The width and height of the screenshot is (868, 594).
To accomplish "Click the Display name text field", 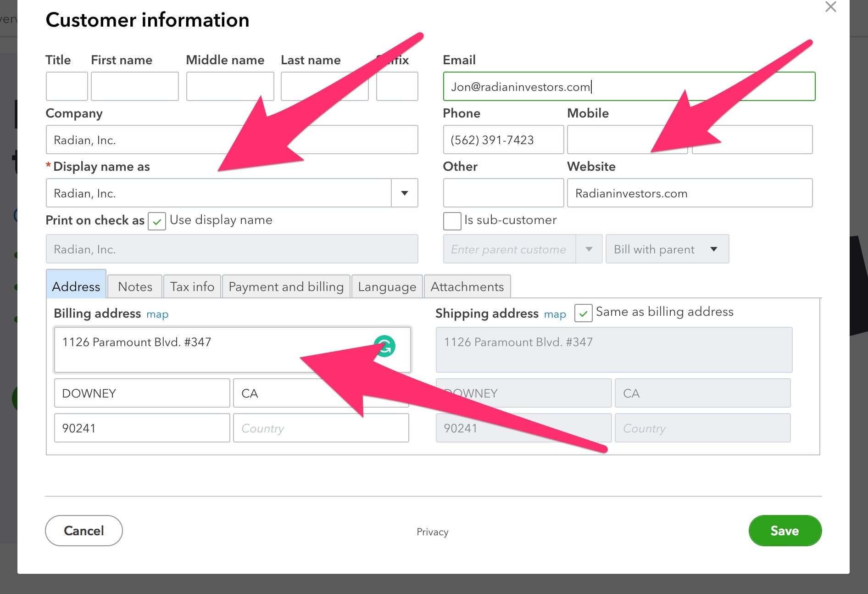I will point(218,193).
